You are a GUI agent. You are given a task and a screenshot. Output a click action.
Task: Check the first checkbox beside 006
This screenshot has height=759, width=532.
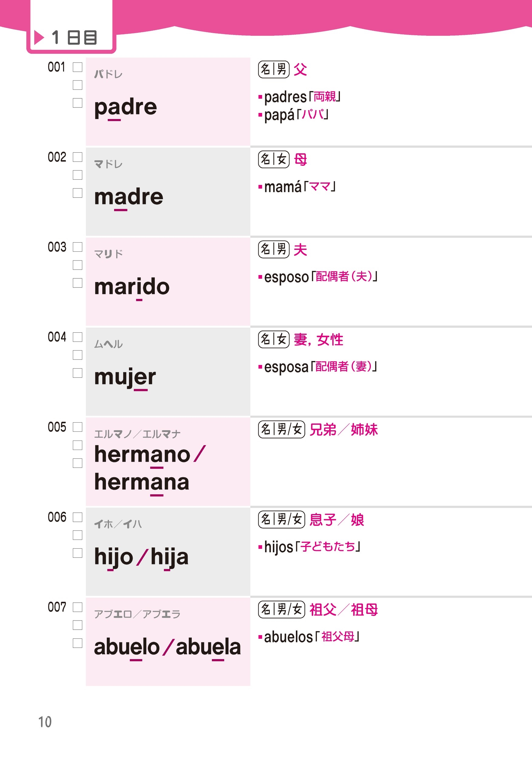77,517
